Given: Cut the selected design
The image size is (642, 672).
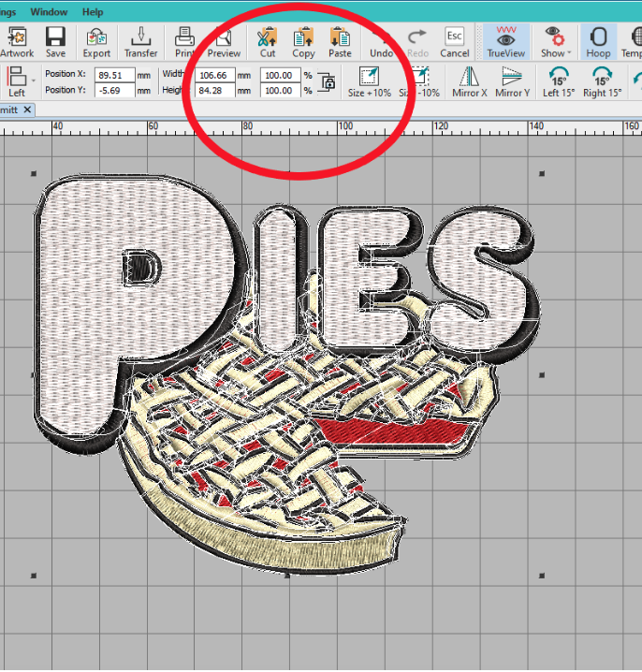Looking at the screenshot, I should (268, 42).
